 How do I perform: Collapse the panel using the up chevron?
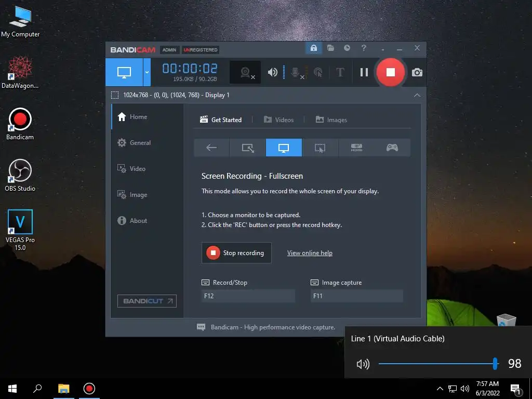click(x=417, y=95)
